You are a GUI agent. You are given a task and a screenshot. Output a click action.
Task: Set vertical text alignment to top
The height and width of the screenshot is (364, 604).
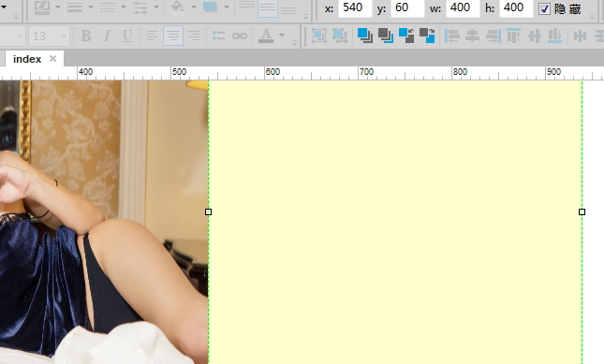click(x=247, y=7)
